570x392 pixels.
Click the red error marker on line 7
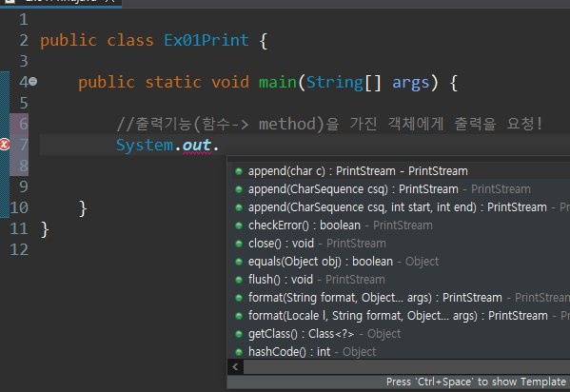pyautogui.click(x=5, y=145)
